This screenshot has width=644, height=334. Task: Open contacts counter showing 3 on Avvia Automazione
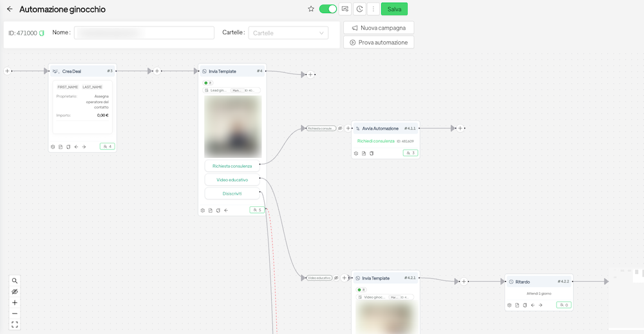tap(410, 153)
